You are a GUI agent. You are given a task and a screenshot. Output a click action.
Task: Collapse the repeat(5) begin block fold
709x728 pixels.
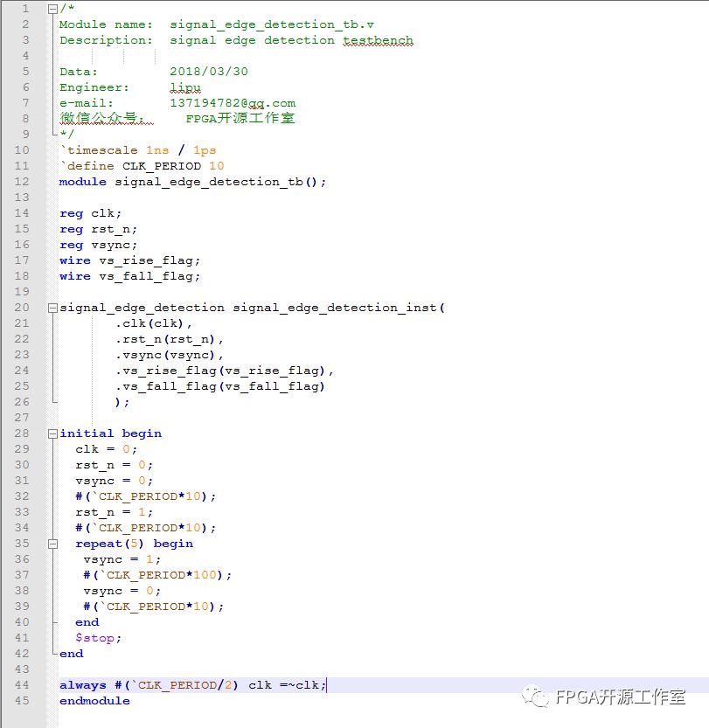[x=53, y=544]
